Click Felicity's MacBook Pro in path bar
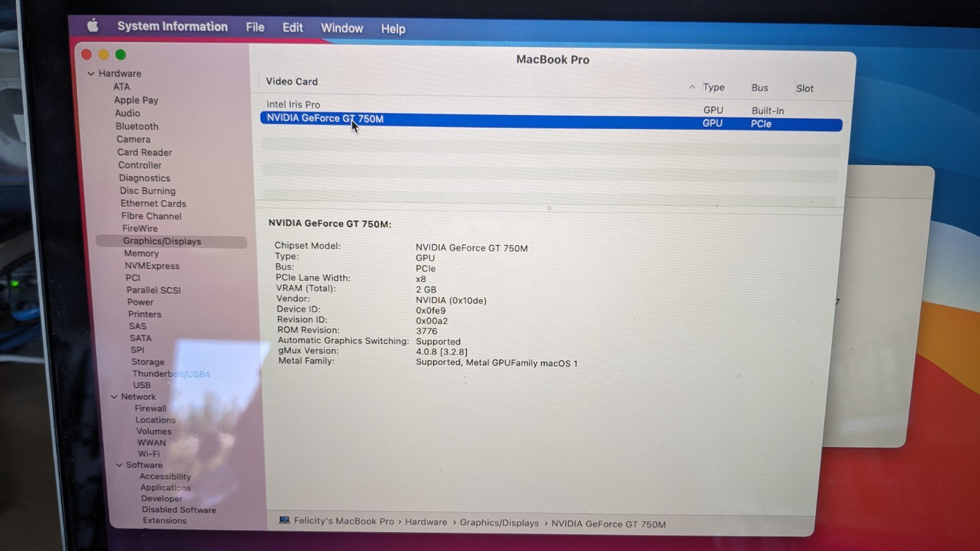 click(x=344, y=521)
